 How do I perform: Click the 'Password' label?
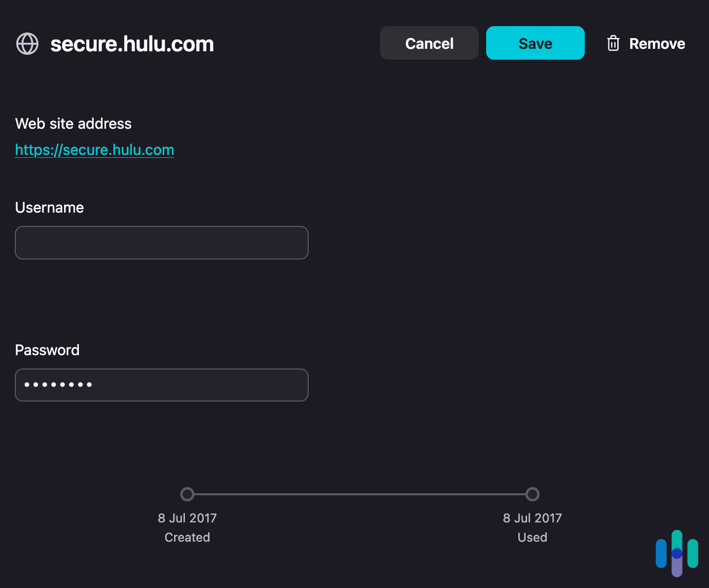47,350
